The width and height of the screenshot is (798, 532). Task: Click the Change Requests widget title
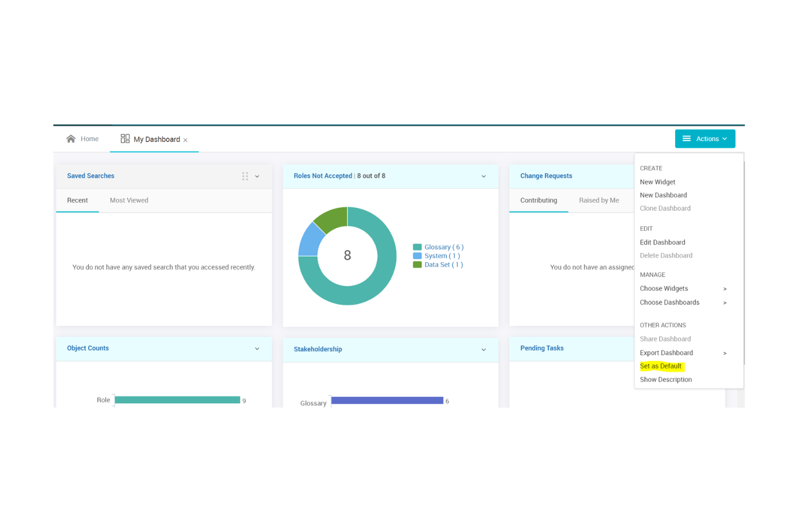click(x=546, y=176)
